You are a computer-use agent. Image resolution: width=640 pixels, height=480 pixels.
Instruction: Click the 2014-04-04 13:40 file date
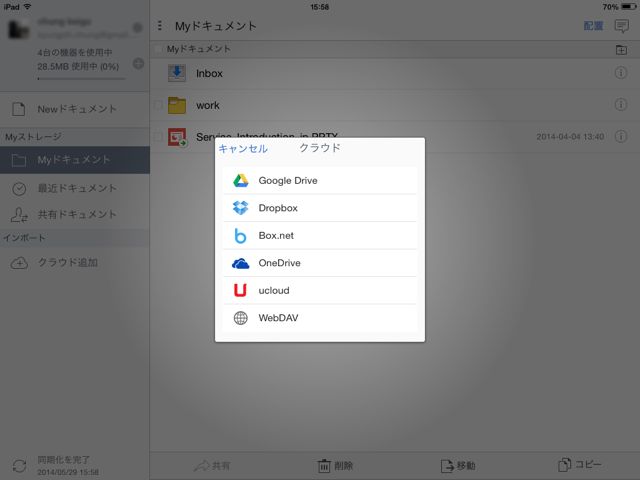pos(570,137)
